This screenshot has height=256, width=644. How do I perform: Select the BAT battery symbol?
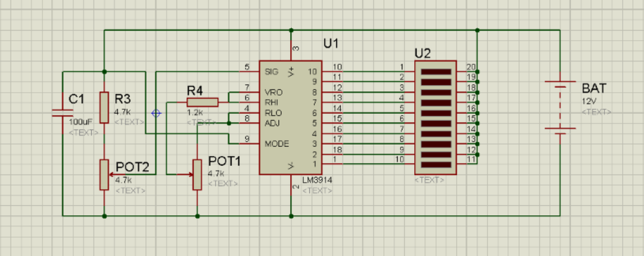point(560,107)
